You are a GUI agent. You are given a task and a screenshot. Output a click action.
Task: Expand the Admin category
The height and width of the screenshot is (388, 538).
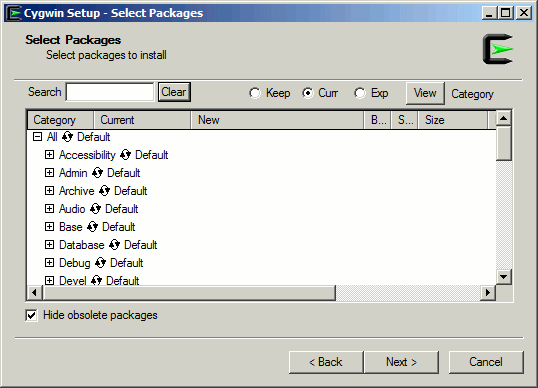pos(49,173)
